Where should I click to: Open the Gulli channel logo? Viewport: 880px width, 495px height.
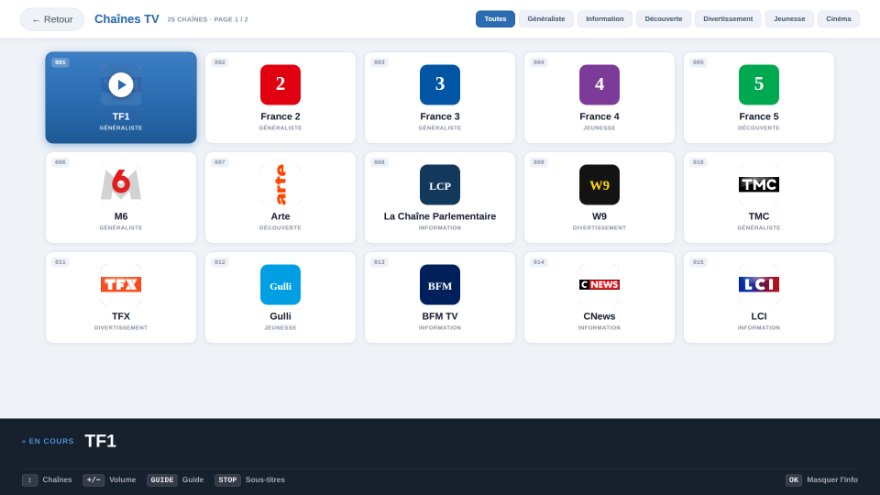[x=280, y=285]
